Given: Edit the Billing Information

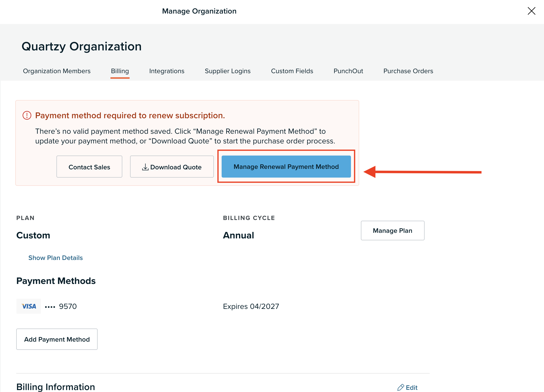Looking at the screenshot, I should click(x=408, y=387).
